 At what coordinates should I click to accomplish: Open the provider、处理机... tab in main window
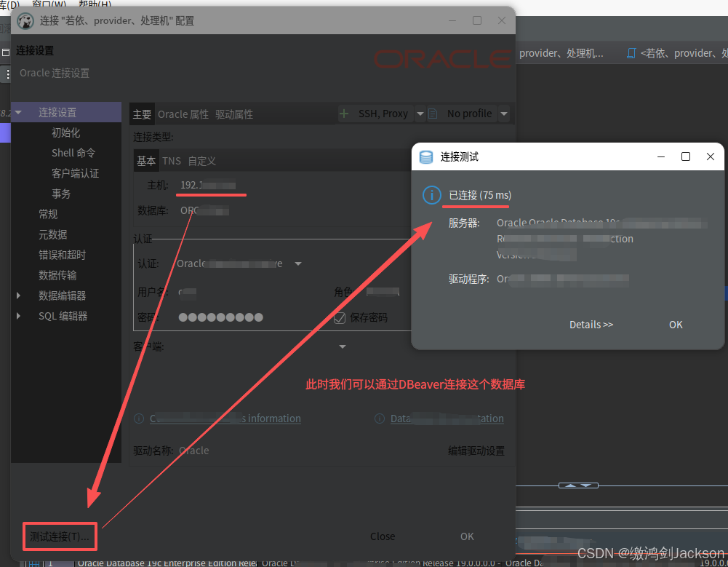561,53
